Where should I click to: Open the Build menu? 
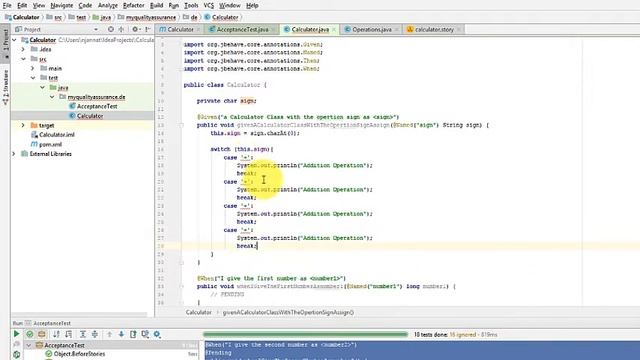pos(156,5)
